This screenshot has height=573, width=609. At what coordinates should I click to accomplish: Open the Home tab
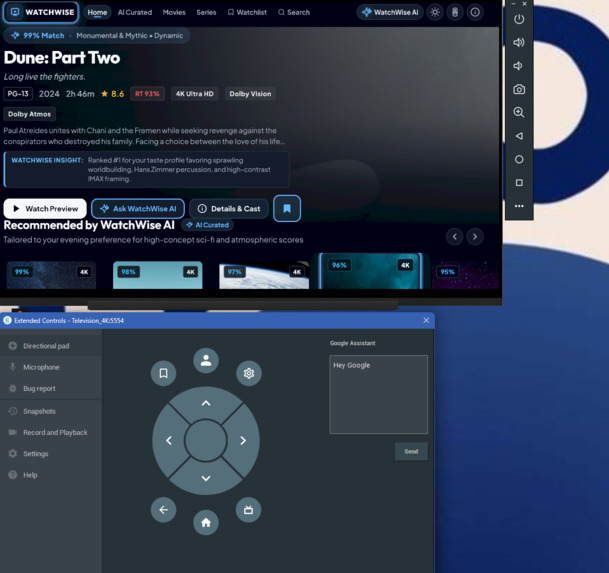point(97,12)
